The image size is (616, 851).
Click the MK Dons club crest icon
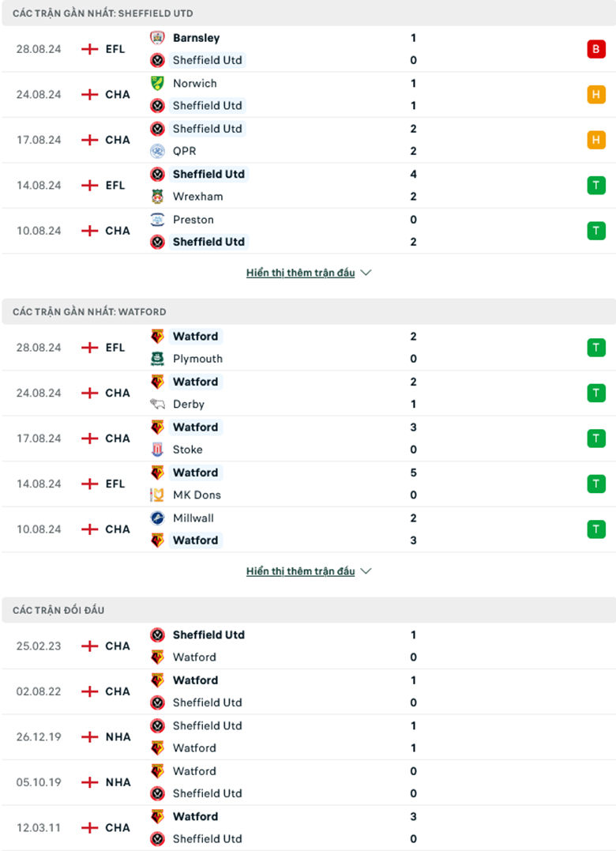[157, 495]
